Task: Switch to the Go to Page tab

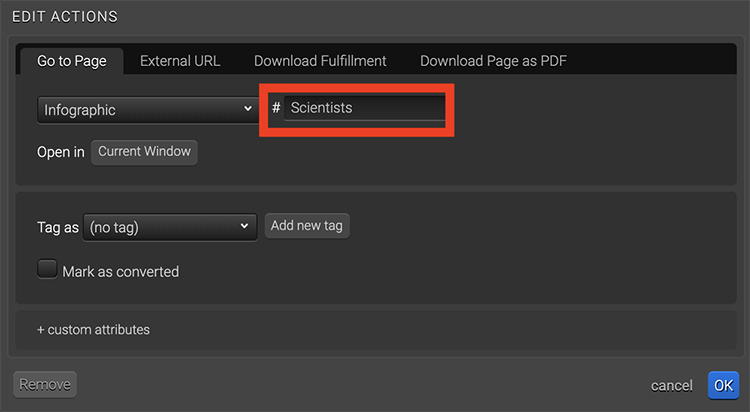Action: tap(71, 61)
